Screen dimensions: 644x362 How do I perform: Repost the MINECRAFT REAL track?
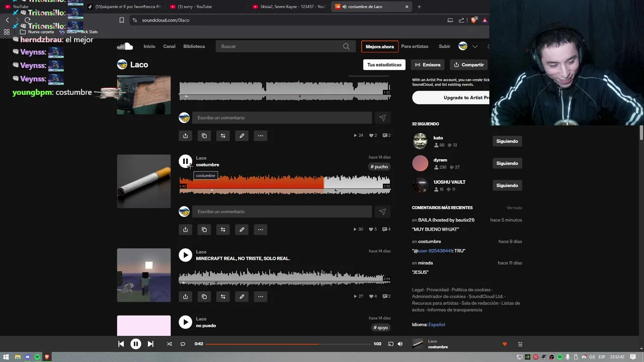click(x=223, y=297)
